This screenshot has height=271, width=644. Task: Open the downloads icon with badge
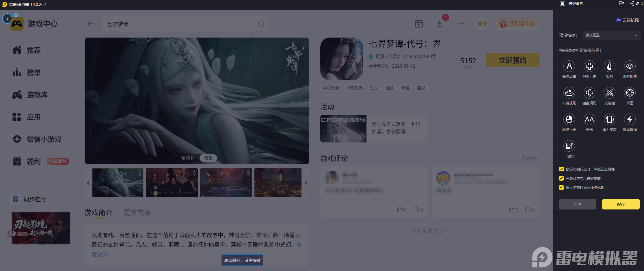coord(440,23)
